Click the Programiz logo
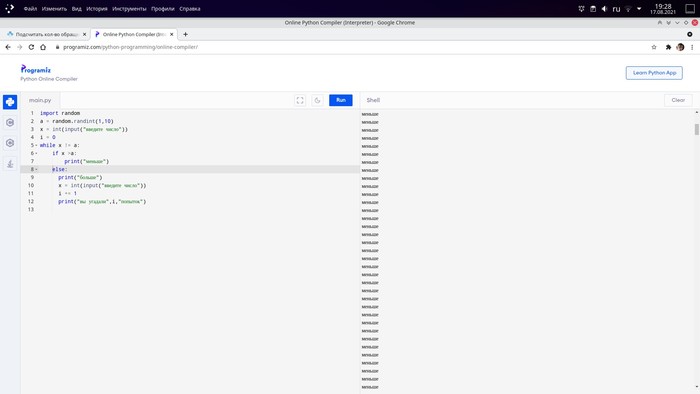The height and width of the screenshot is (394, 700). point(36,70)
